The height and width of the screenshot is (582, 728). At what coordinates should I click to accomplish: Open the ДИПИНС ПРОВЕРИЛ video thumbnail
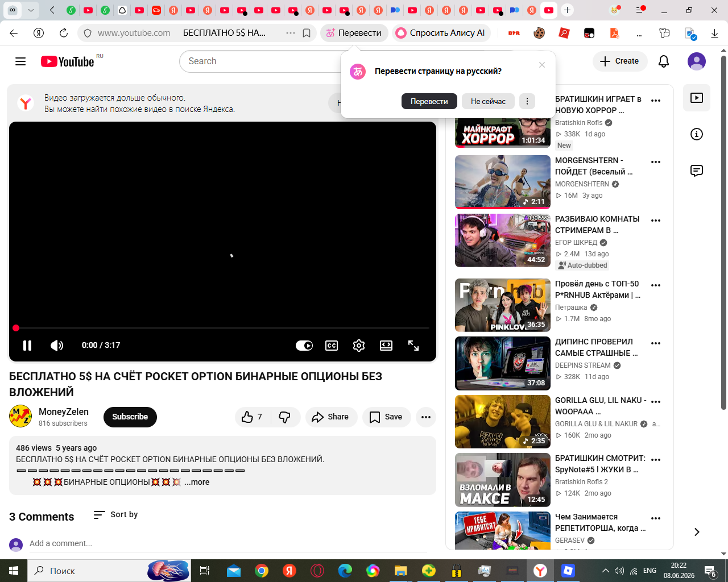click(x=503, y=363)
